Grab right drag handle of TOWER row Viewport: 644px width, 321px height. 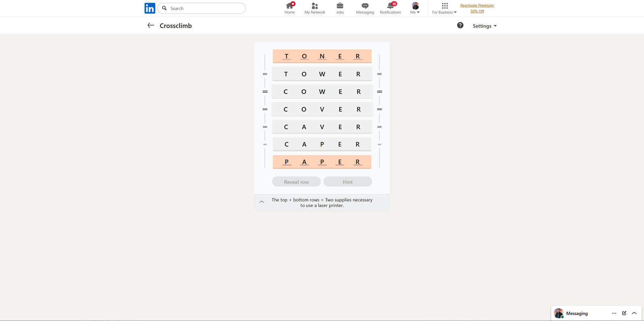point(379,74)
